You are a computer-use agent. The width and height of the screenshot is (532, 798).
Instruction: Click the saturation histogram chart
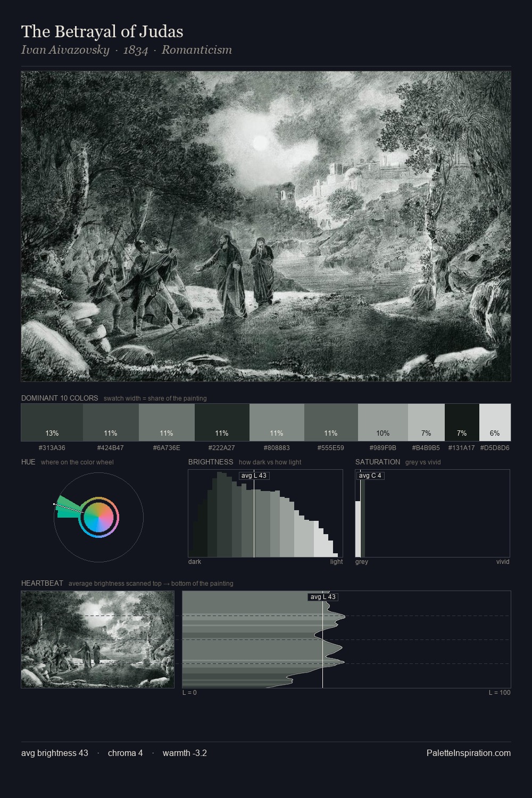point(433,513)
